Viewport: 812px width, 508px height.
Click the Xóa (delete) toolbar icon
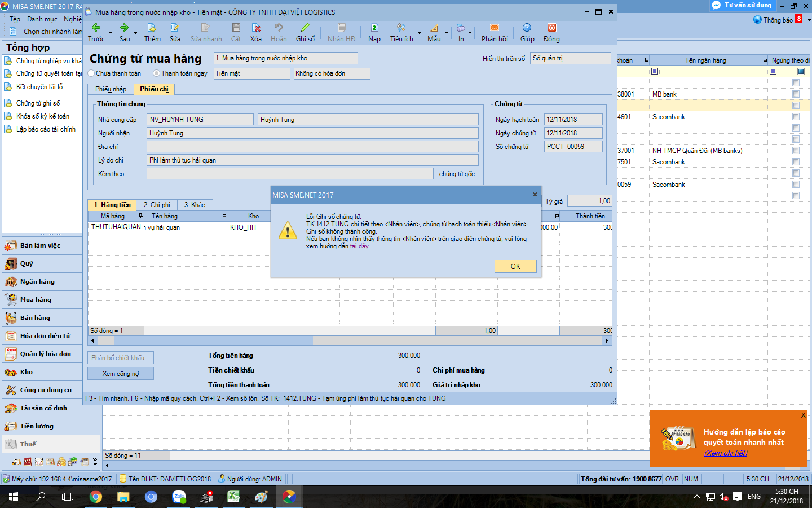(256, 28)
